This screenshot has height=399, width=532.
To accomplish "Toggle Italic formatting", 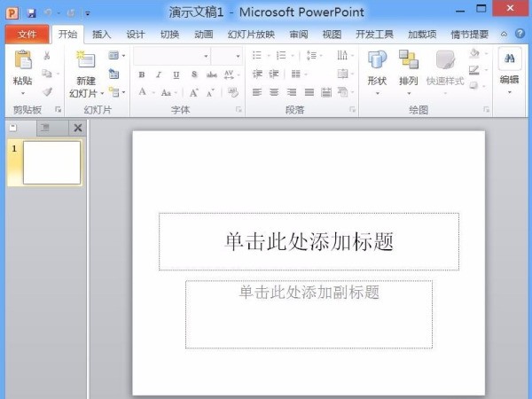I will point(159,74).
